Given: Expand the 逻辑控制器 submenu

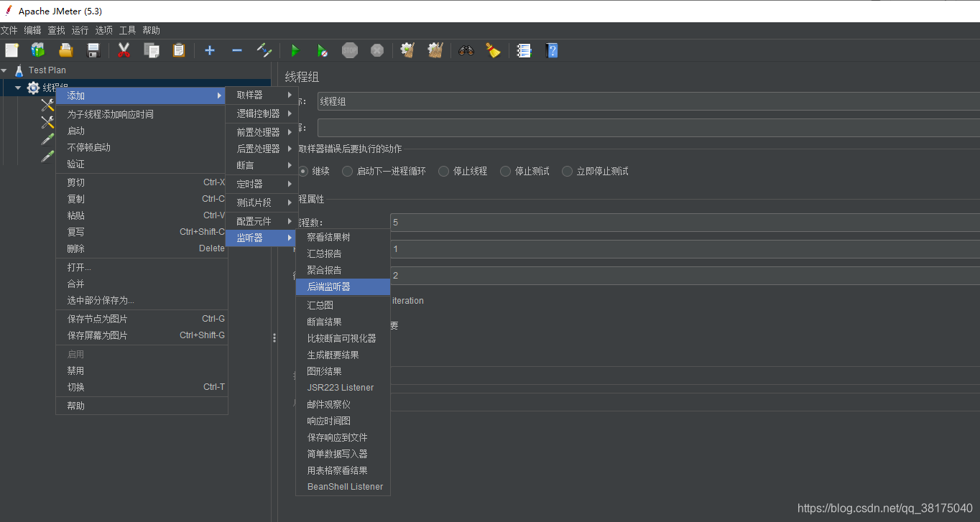Looking at the screenshot, I should tap(262, 113).
